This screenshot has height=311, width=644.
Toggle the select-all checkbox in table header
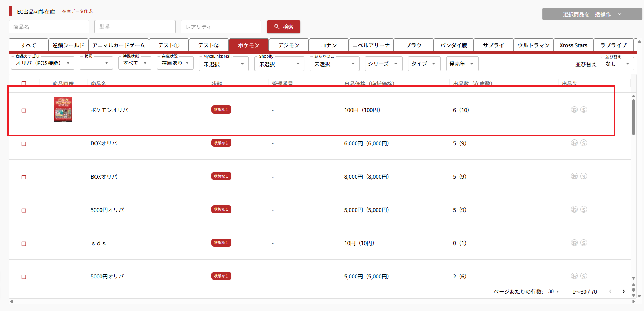click(24, 83)
